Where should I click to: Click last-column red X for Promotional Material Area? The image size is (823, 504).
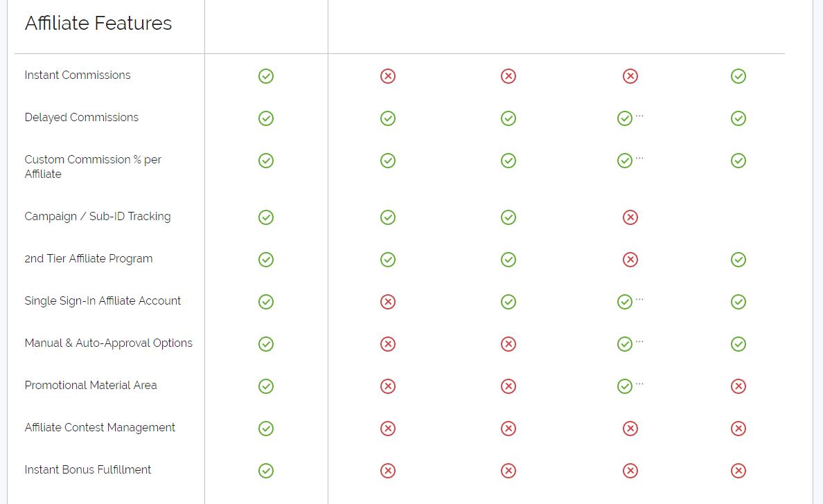(x=738, y=386)
